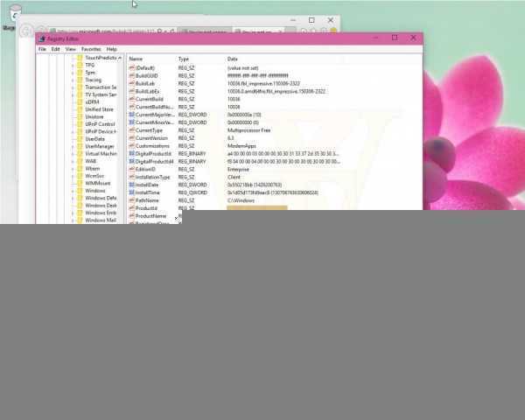Select the UPnP Device H... tree key
This screenshot has width=525, height=420.
(101, 131)
